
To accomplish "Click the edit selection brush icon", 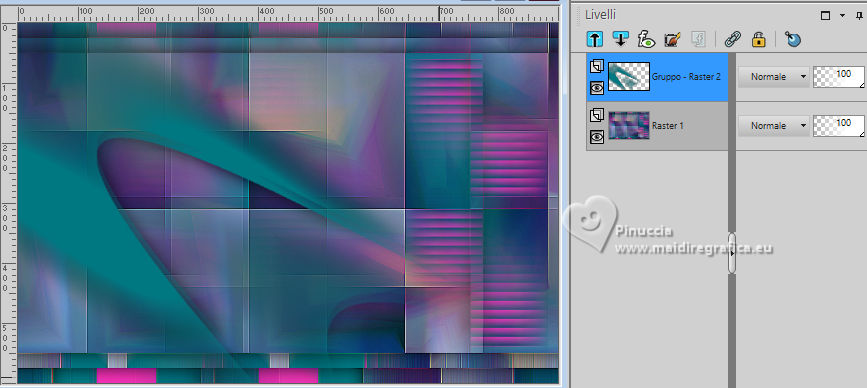I will 672,39.
